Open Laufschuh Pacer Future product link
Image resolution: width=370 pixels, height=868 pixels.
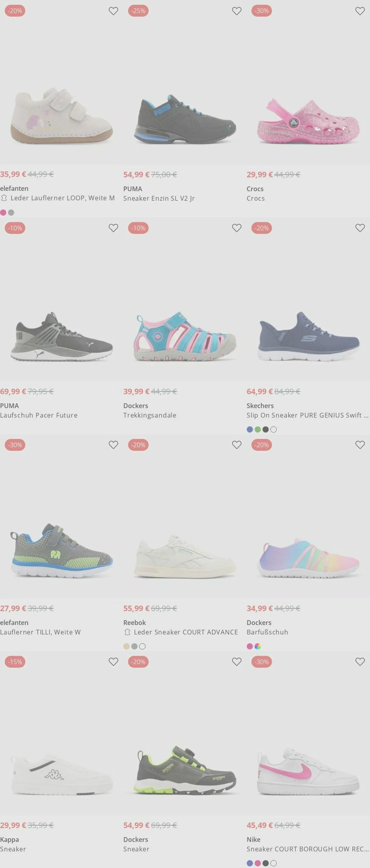(x=39, y=415)
